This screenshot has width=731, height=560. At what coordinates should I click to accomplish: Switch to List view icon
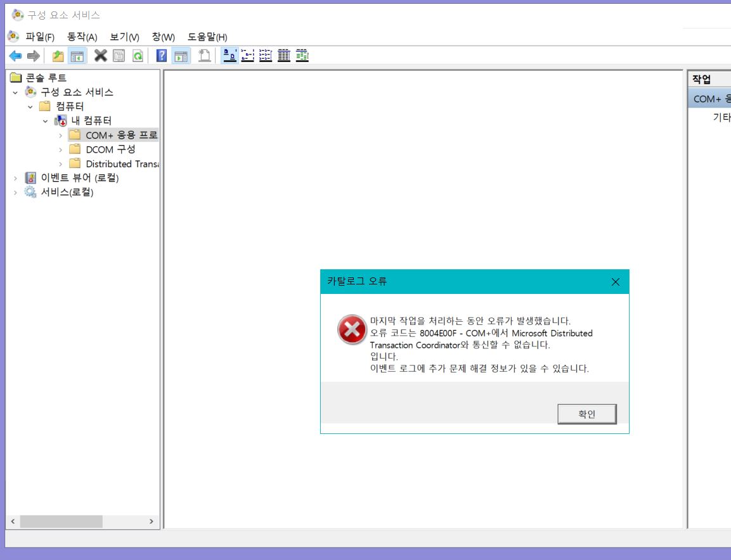coord(266,56)
